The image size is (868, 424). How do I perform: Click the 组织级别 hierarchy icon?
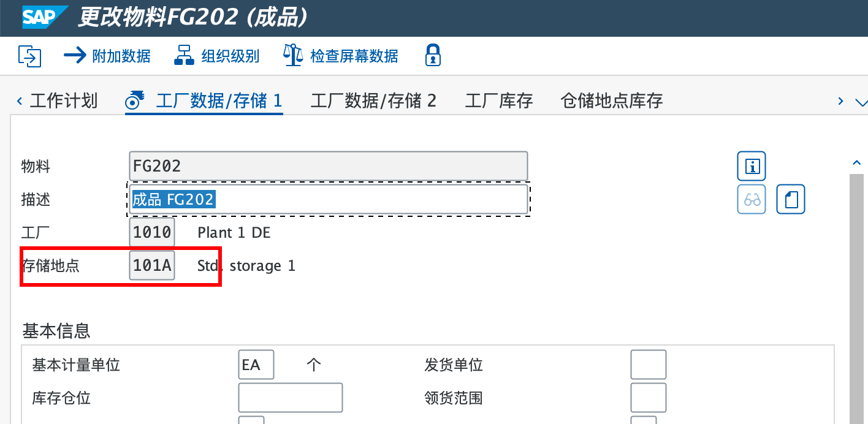(184, 56)
